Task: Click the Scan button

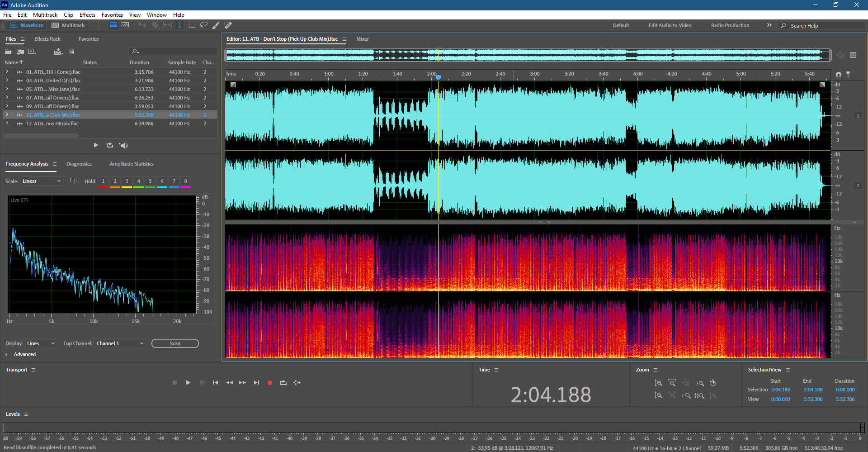Action: tap(175, 343)
